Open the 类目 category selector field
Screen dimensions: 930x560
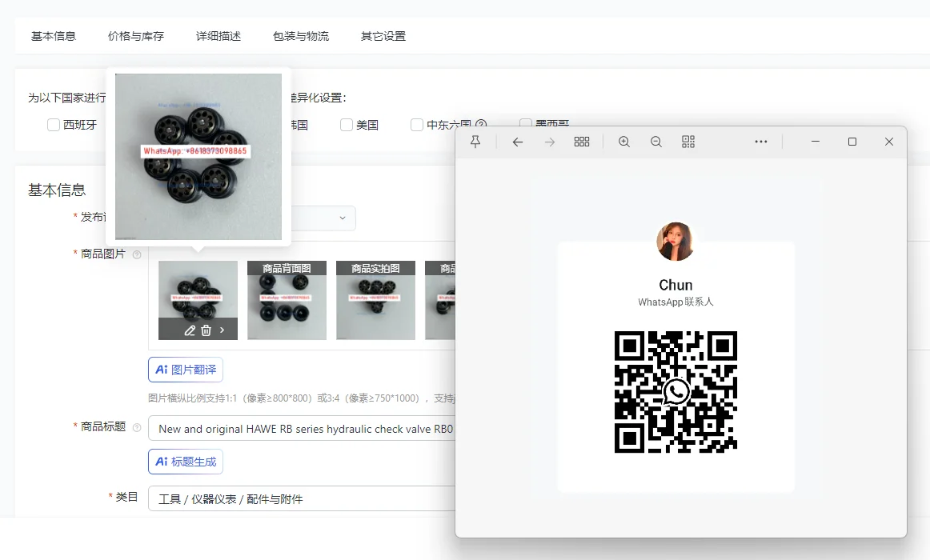[301, 498]
